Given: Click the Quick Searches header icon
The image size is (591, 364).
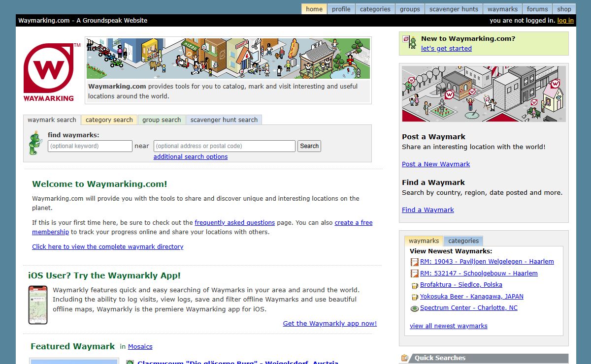Looking at the screenshot, I should (405, 358).
